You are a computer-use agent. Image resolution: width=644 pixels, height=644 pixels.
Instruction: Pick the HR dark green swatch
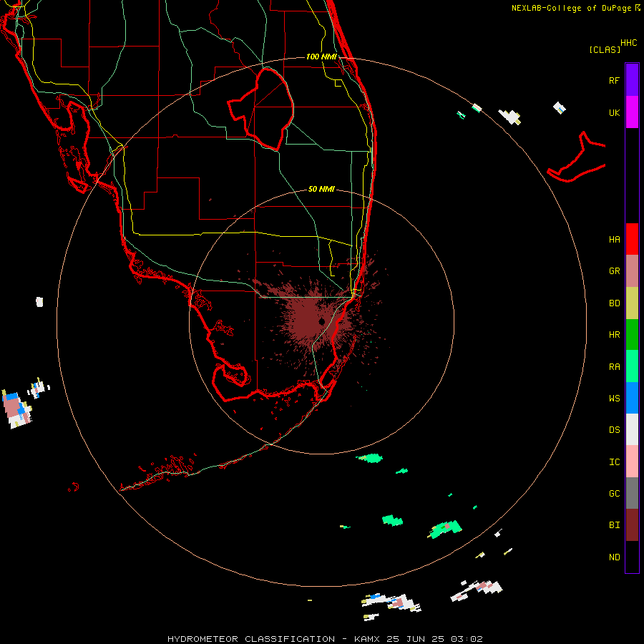632,335
